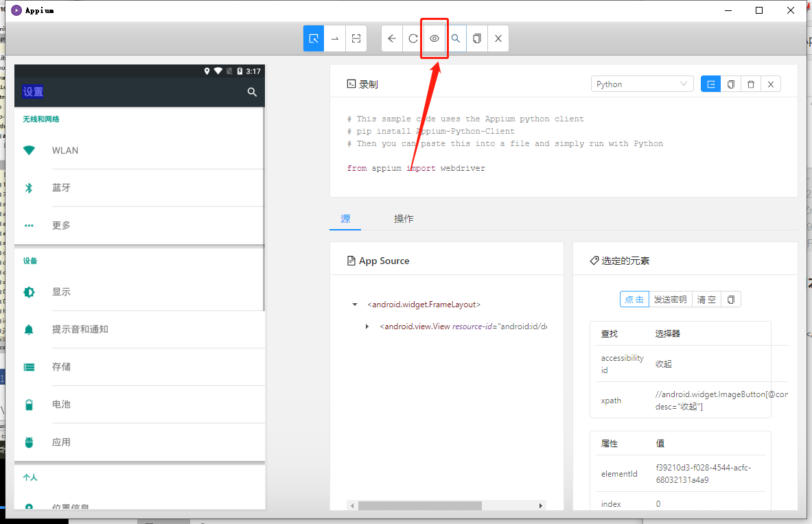Switch to the 源 tab

pos(345,219)
